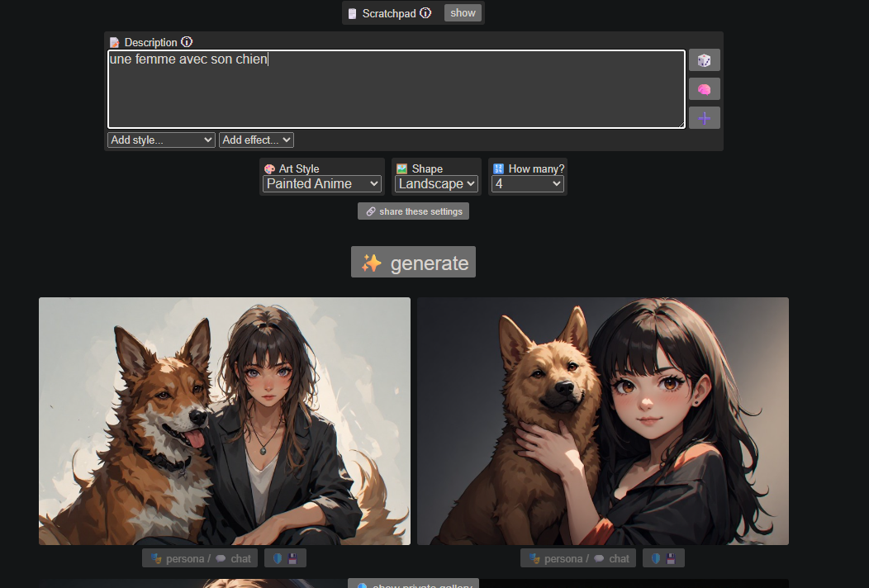Open the How many dropdown
The height and width of the screenshot is (588, 869).
pyautogui.click(x=528, y=184)
